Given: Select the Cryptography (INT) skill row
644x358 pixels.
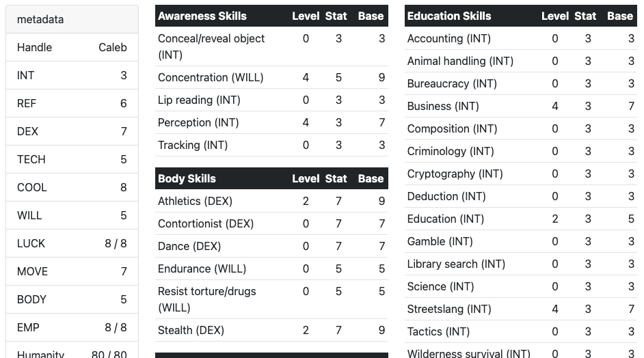Looking at the screenshot, I should tap(520, 174).
